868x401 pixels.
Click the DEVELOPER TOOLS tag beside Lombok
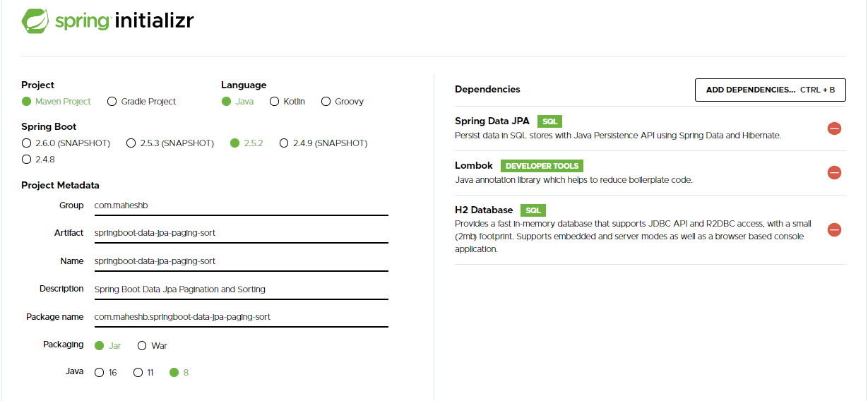click(x=542, y=166)
